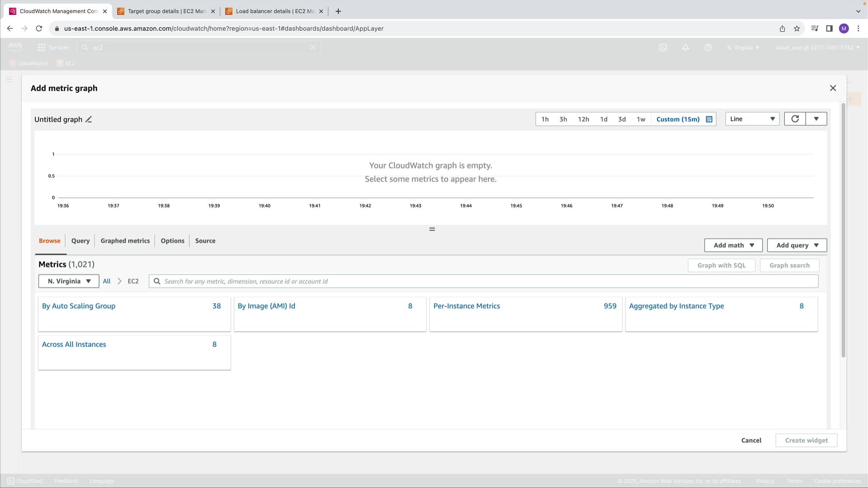Reload the page using browser reload icon
Viewport: 868px width, 488px height.
click(x=39, y=28)
